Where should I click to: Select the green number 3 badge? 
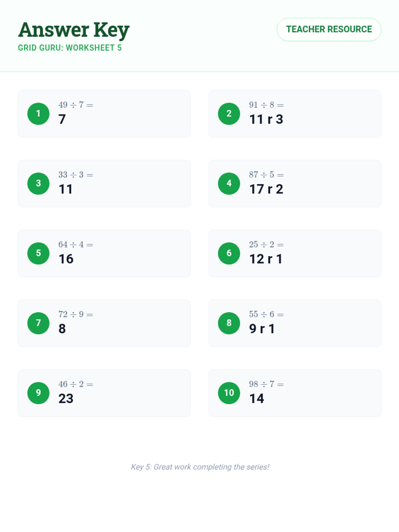(38, 184)
